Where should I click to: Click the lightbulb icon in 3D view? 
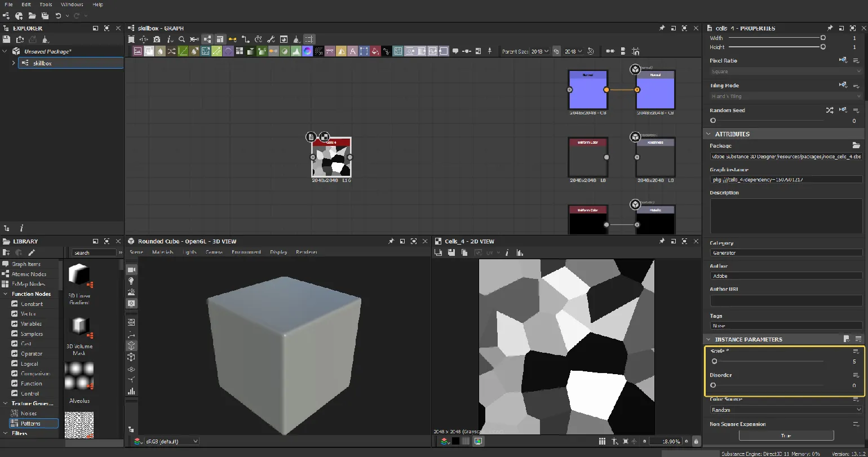(131, 281)
